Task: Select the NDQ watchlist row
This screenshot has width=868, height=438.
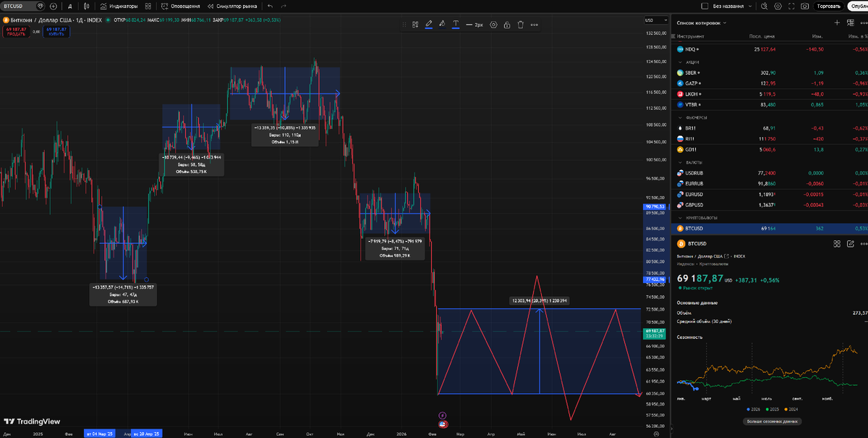Action: pyautogui.click(x=770, y=49)
